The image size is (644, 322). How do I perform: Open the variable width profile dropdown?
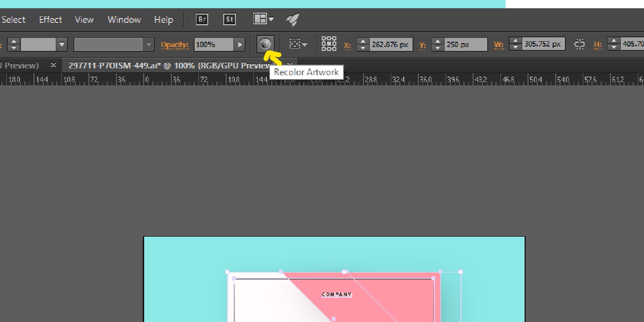point(114,45)
